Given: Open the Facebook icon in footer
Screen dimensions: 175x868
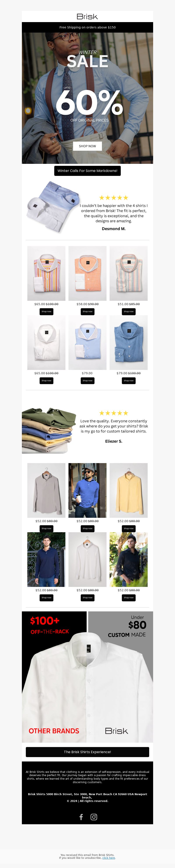Looking at the screenshot, I should click(81, 817).
